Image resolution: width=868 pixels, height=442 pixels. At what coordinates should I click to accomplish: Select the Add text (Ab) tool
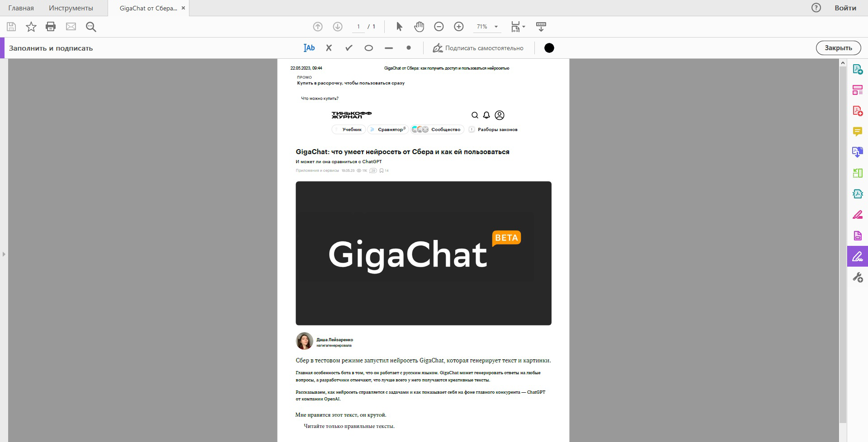pyautogui.click(x=309, y=48)
